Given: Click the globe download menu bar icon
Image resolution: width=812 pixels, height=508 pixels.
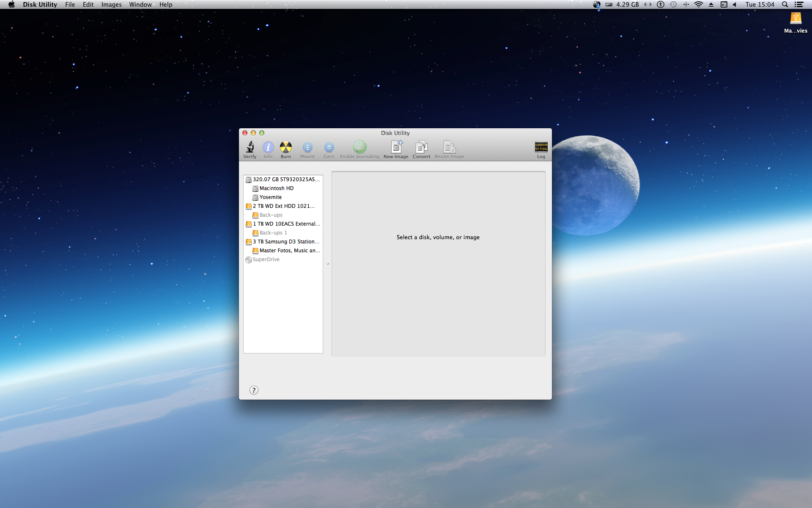Looking at the screenshot, I should [597, 5].
